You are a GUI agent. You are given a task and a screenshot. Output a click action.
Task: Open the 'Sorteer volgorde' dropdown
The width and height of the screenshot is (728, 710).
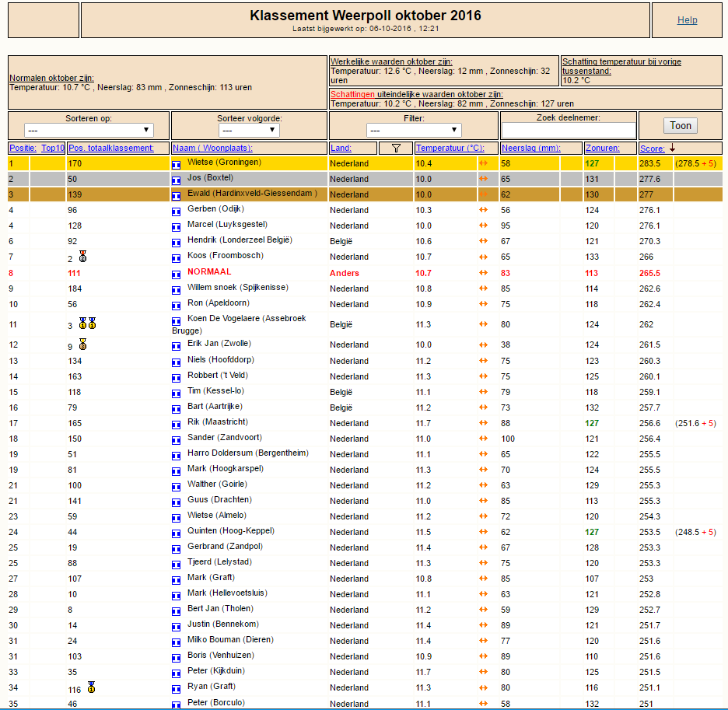click(x=249, y=130)
